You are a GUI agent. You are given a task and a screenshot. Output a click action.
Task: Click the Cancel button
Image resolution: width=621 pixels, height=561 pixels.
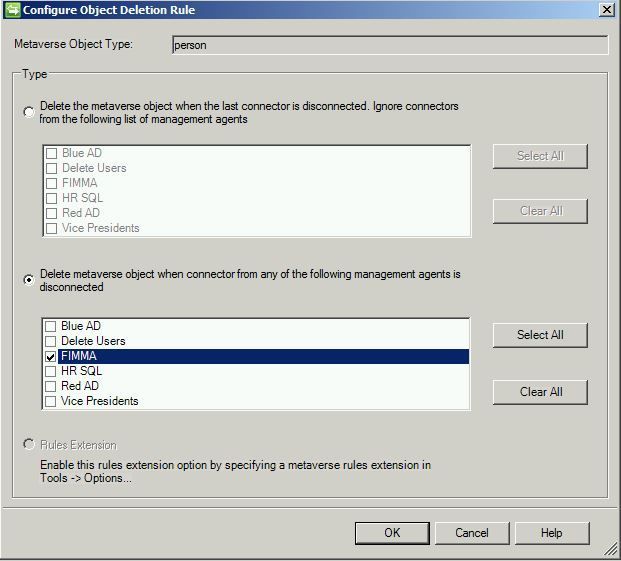tap(472, 533)
